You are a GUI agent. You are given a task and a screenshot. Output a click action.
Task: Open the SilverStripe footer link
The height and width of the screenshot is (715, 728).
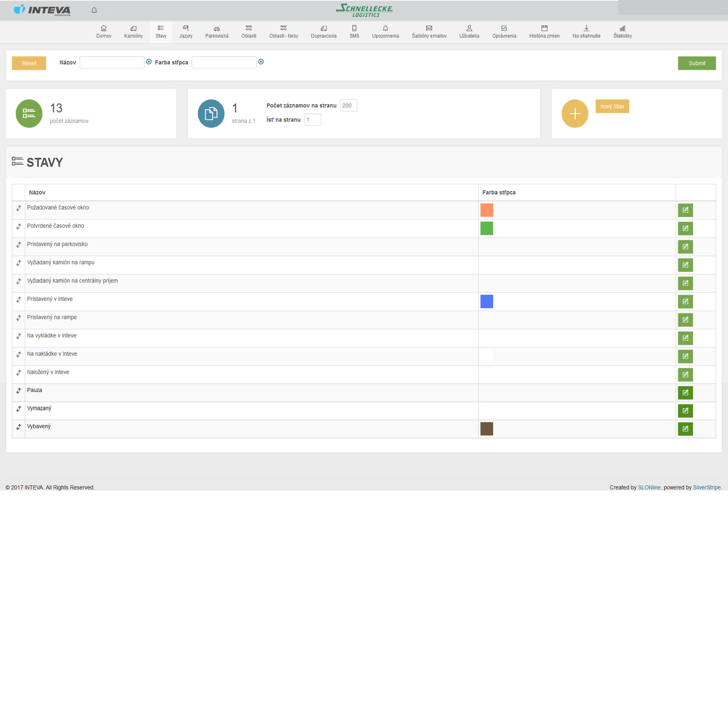706,487
